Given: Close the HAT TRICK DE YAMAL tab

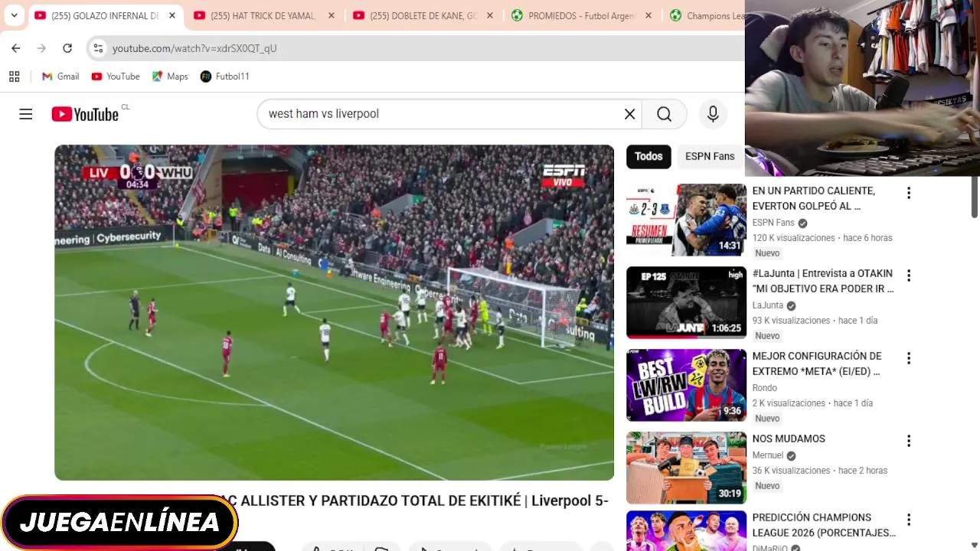Looking at the screenshot, I should point(332,15).
